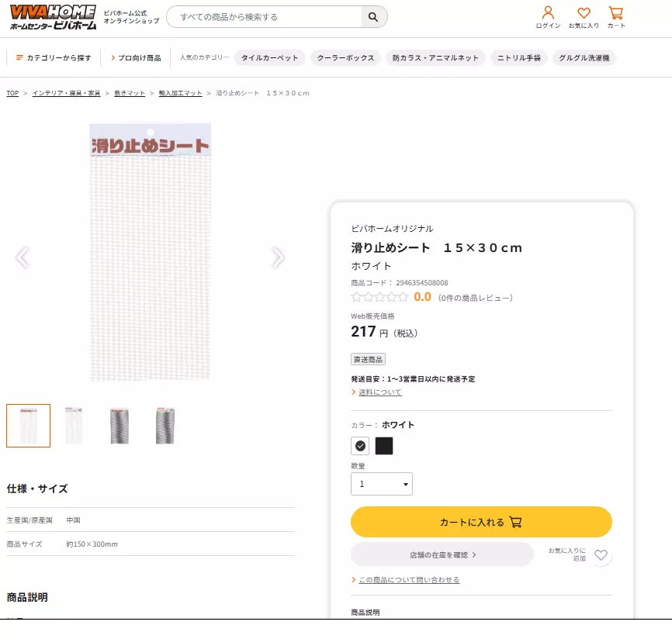Click the login person icon
The height and width of the screenshot is (639, 672).
[549, 12]
